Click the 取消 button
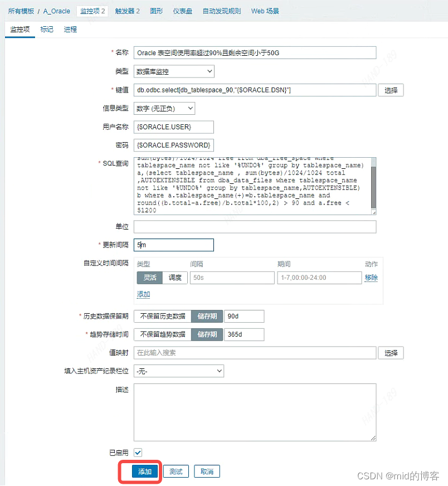Image resolution: width=448 pixels, height=486 pixels. tap(207, 472)
